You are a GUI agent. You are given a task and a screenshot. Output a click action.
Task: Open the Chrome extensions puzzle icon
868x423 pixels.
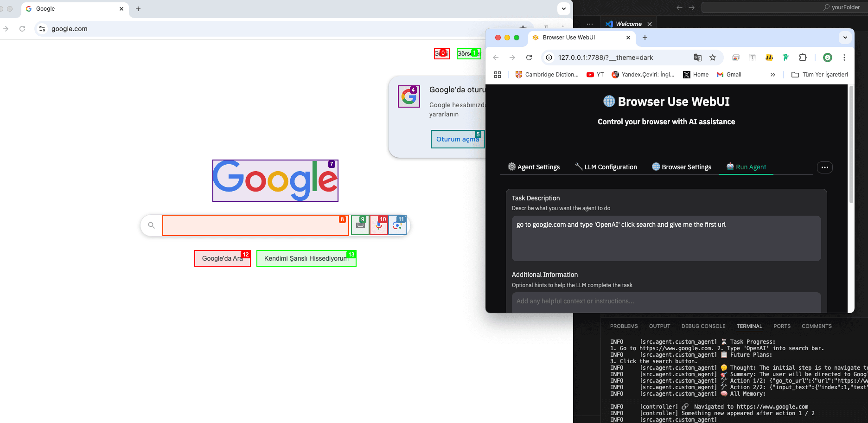click(803, 58)
